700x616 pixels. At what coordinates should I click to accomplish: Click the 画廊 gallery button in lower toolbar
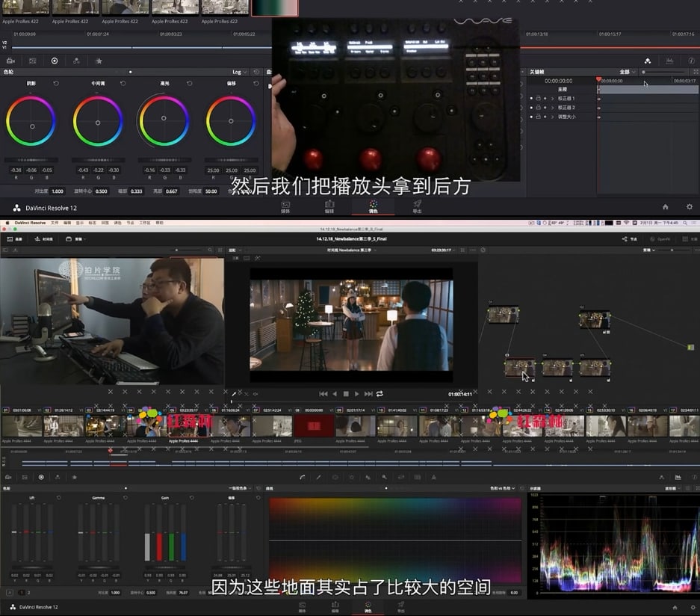point(15,239)
